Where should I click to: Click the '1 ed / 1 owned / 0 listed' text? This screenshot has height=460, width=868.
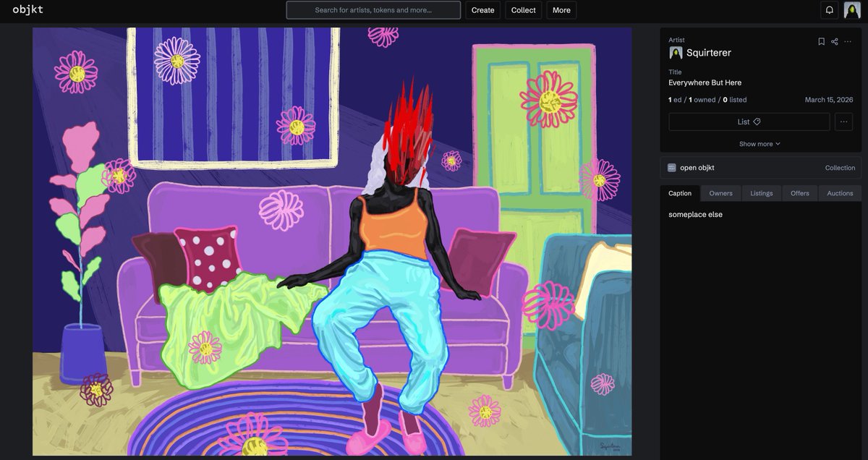pos(707,100)
